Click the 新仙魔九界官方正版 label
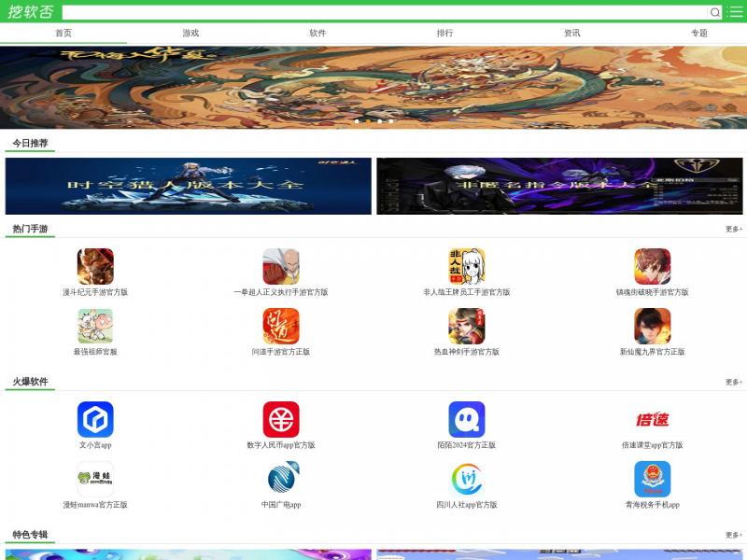 652,352
